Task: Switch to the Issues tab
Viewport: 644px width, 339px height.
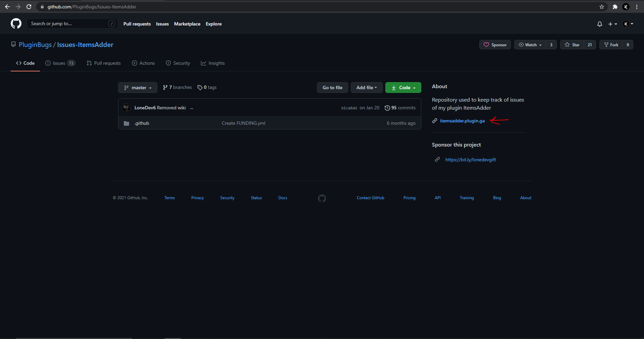Action: (59, 63)
